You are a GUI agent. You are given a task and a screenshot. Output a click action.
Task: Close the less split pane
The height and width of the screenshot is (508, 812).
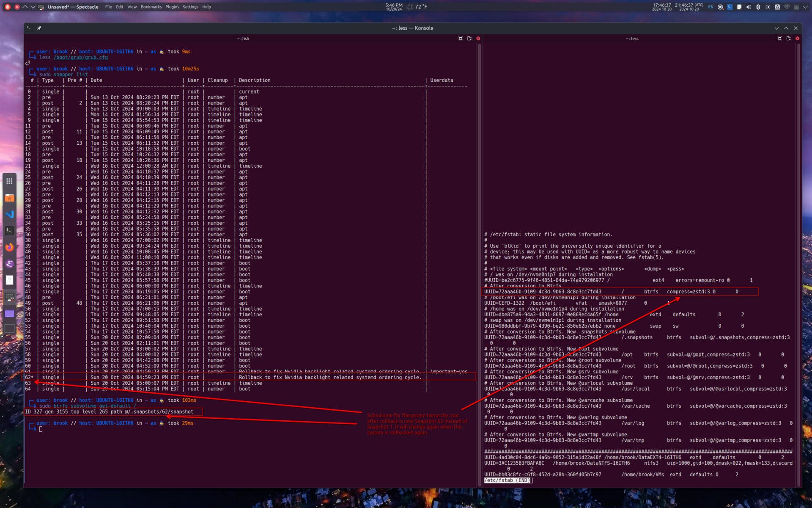point(797,39)
